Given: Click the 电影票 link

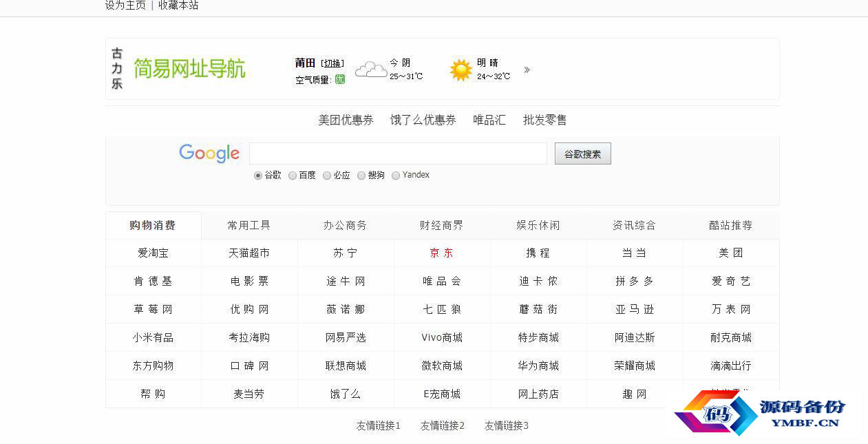Looking at the screenshot, I should [249, 282].
